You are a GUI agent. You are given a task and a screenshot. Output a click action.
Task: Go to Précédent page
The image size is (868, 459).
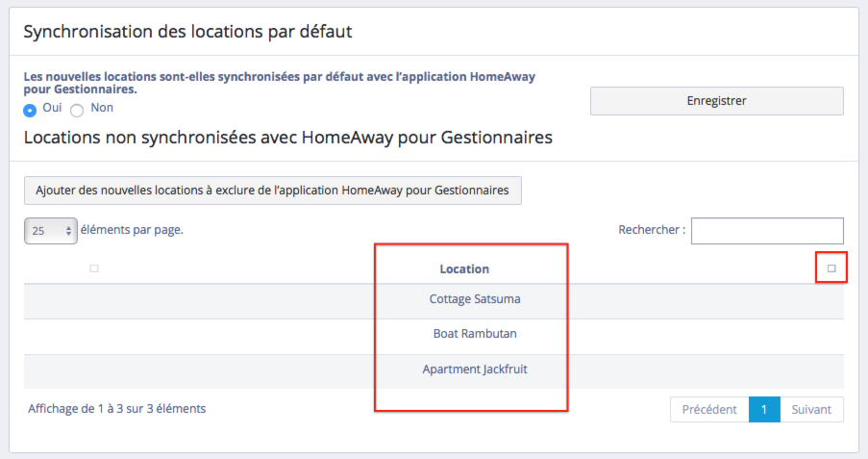pos(708,409)
